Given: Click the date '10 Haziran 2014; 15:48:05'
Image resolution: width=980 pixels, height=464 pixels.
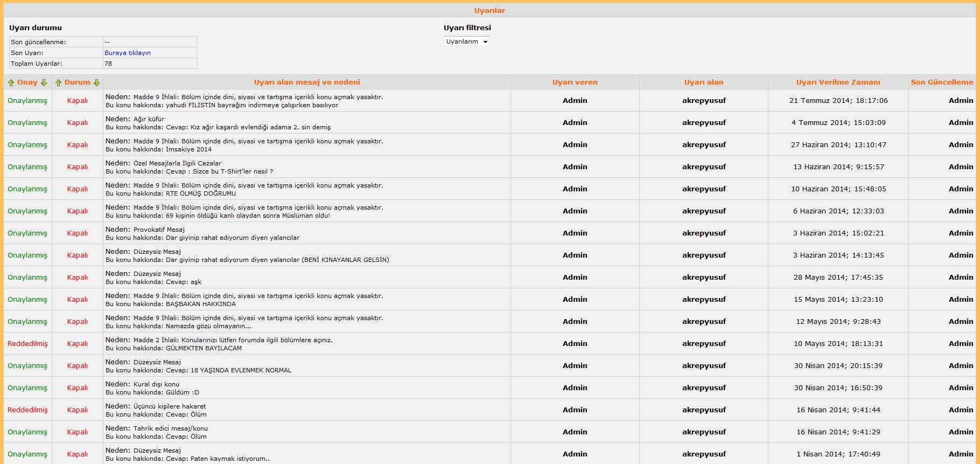Looking at the screenshot, I should coord(838,189).
